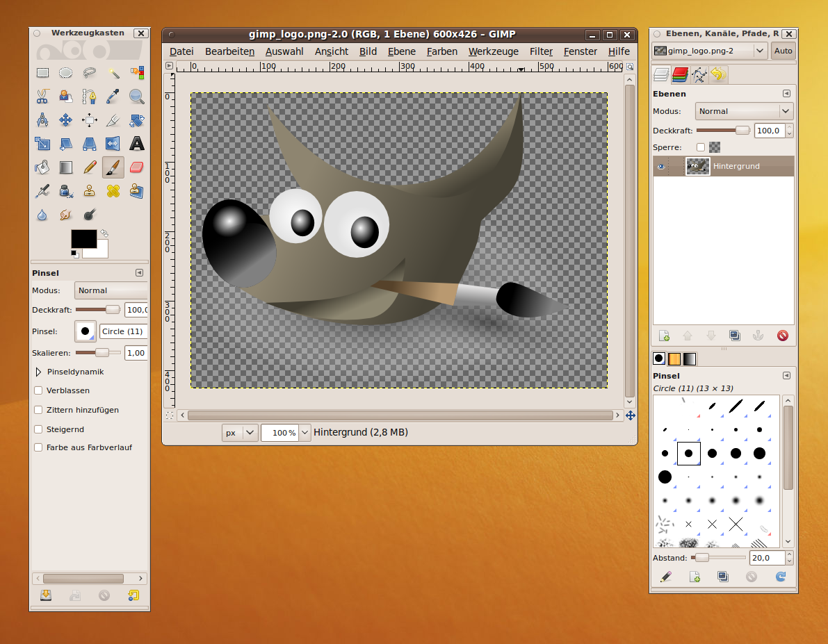Screen dimensions: 828x644
Task: Open the Farben menu
Action: (x=442, y=51)
